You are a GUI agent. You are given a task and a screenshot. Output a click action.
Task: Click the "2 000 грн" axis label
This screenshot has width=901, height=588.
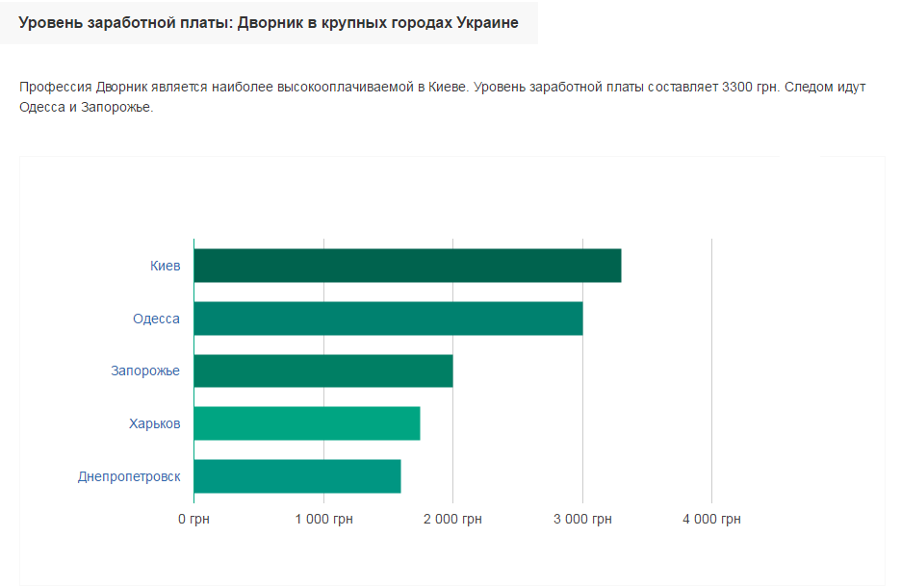(452, 520)
